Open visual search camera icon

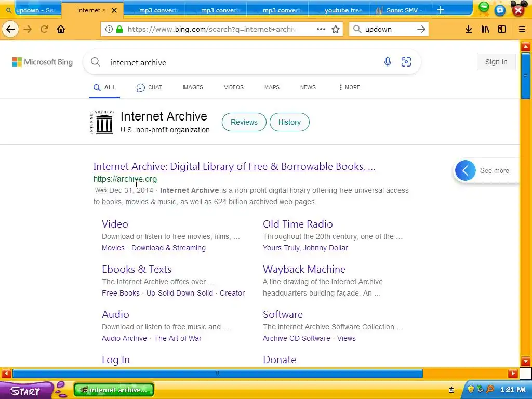click(406, 62)
